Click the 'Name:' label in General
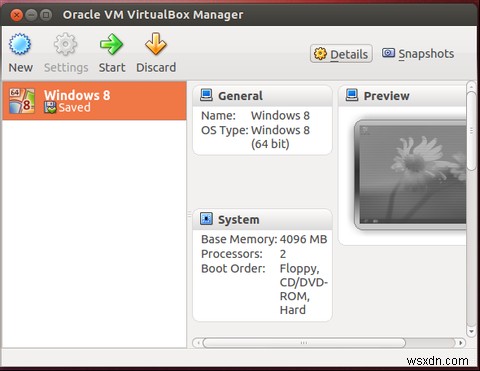This screenshot has height=371, width=480. tap(218, 116)
